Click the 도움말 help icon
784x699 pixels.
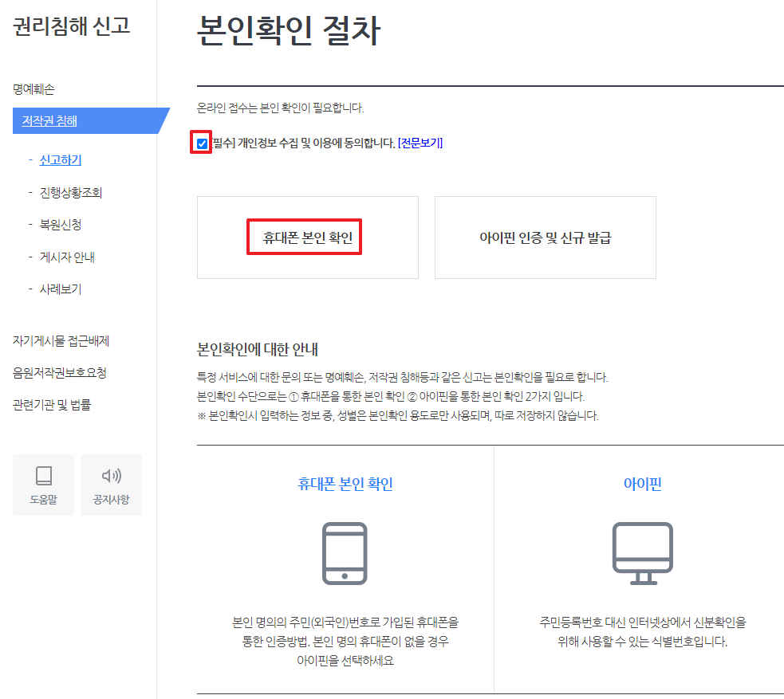click(43, 485)
